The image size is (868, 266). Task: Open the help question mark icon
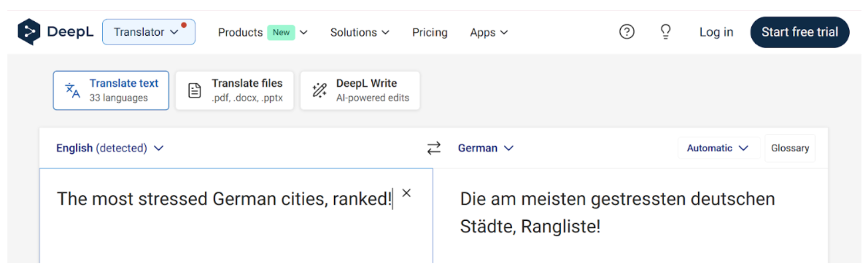pyautogui.click(x=626, y=32)
